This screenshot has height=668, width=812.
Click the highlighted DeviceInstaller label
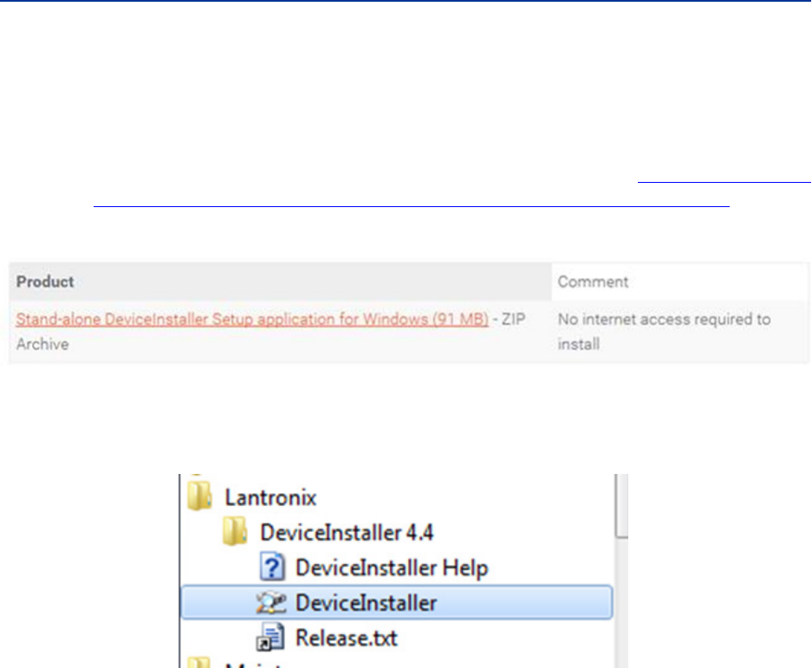click(x=366, y=603)
